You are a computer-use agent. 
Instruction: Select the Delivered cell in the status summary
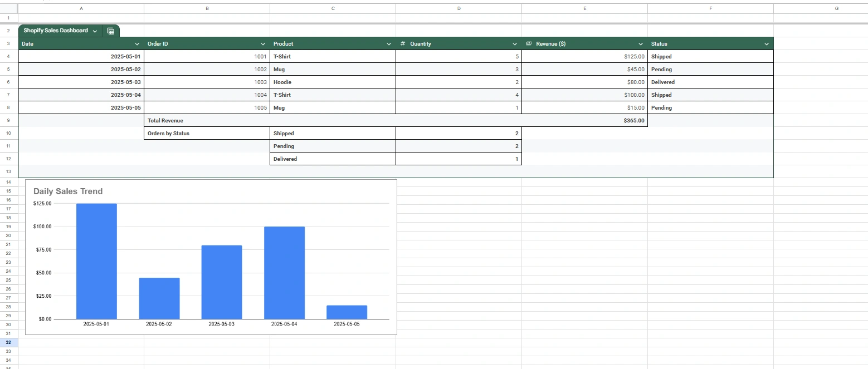[333, 159]
